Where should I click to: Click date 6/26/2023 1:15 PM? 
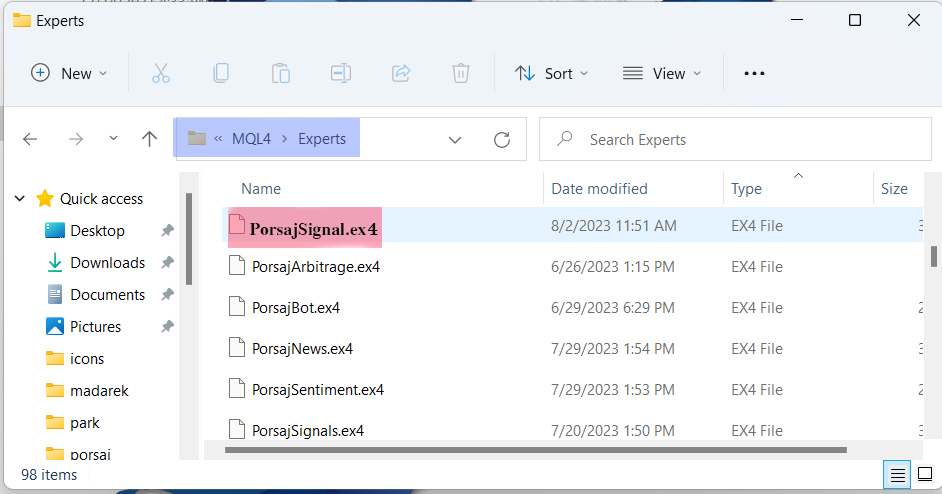[613, 267]
